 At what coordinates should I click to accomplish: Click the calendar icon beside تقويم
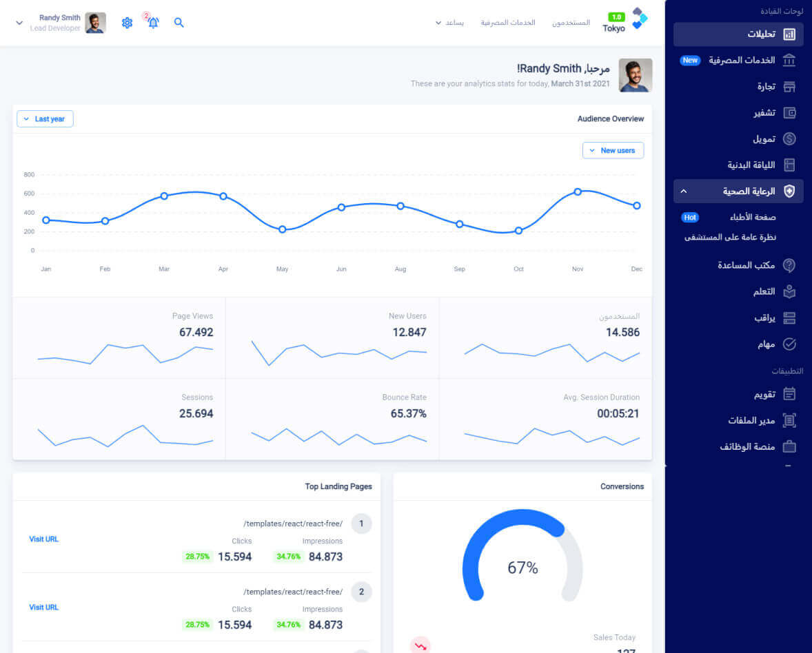789,394
